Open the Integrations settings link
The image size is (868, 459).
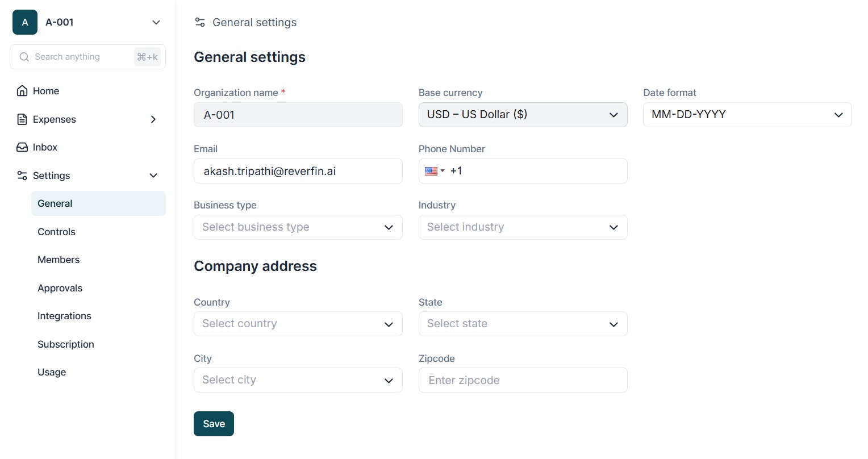tap(64, 316)
